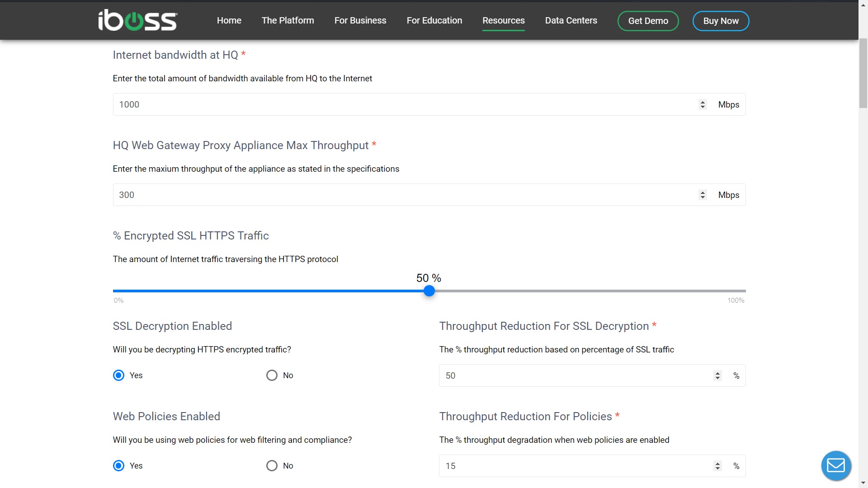
Task: Select Yes for SSL Decryption Enabled
Action: click(118, 375)
